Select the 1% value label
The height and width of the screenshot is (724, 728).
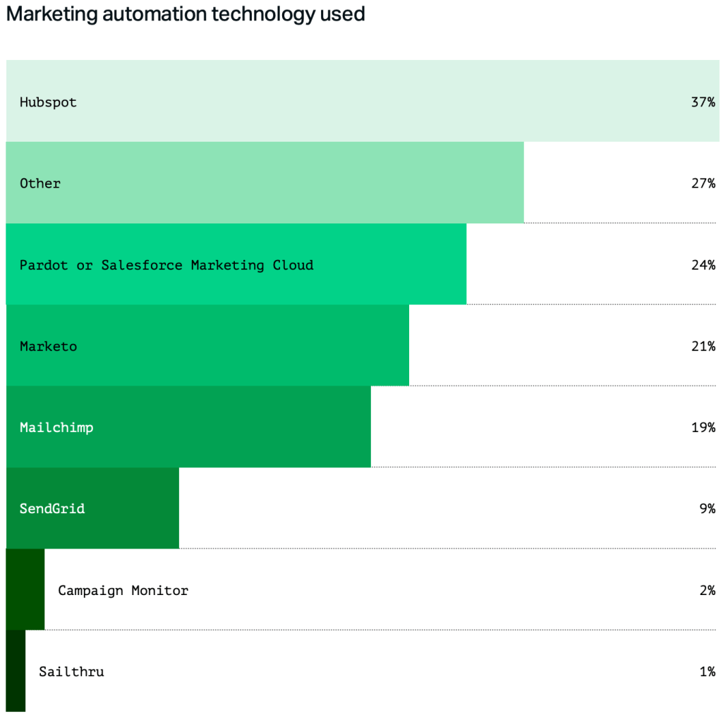pos(707,672)
